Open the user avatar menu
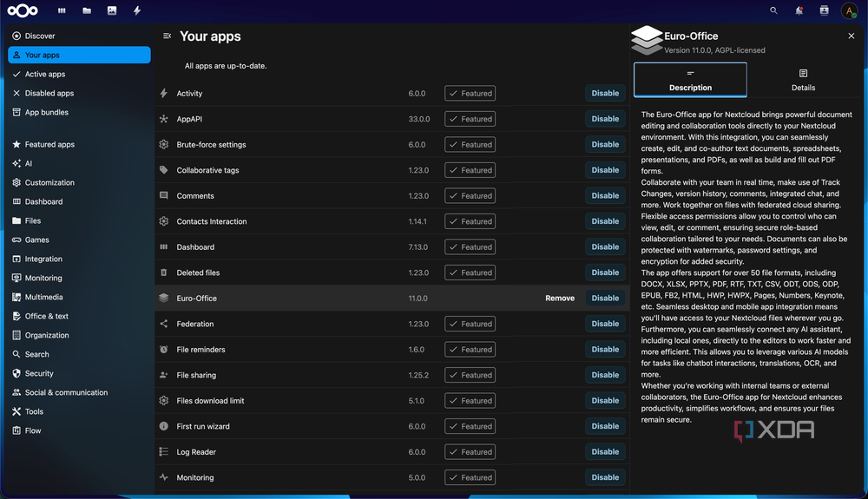 (849, 10)
